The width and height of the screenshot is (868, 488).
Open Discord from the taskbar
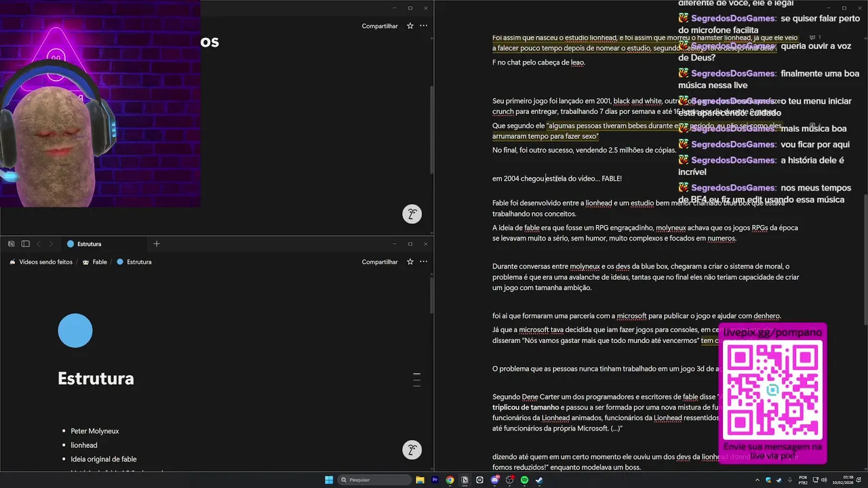pos(494,480)
